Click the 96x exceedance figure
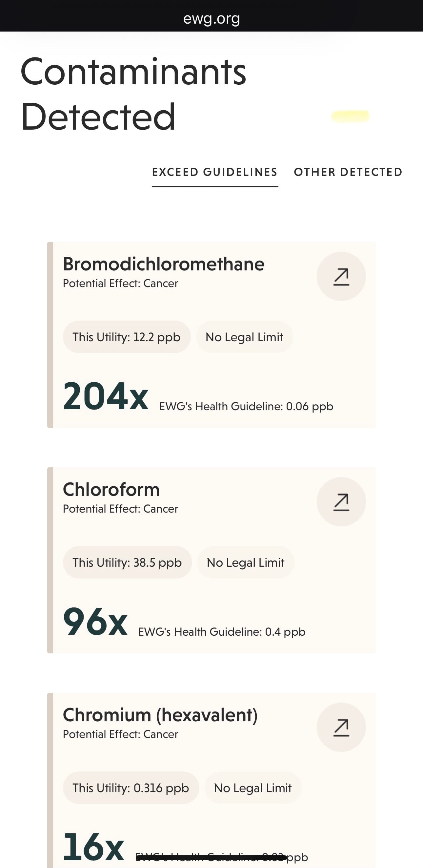 (95, 622)
